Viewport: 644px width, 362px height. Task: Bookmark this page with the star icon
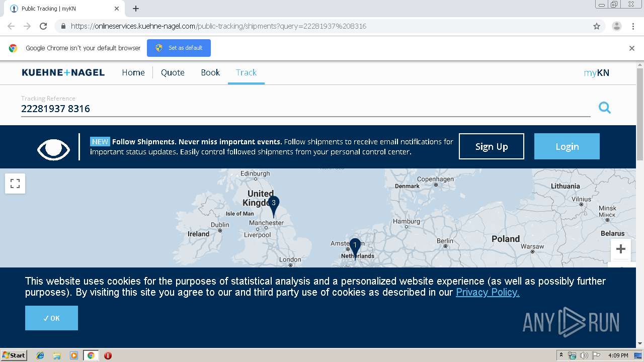click(597, 26)
